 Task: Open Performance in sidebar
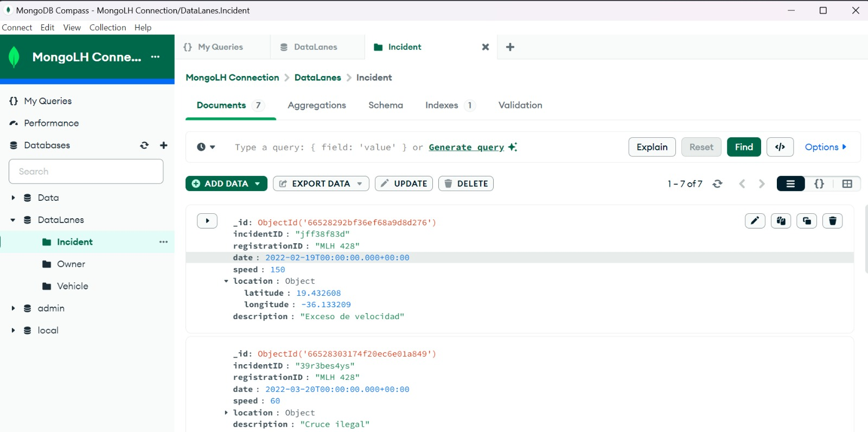click(x=51, y=124)
